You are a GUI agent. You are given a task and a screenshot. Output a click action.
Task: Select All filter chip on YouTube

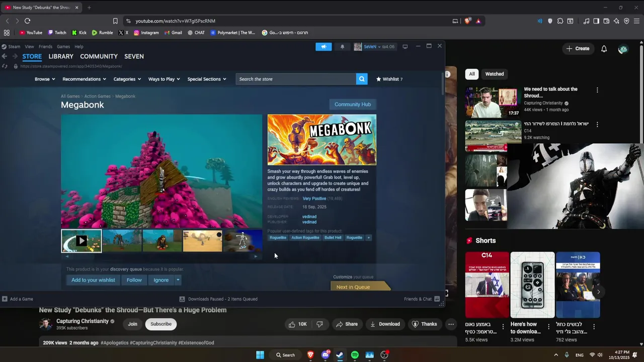tap(472, 74)
